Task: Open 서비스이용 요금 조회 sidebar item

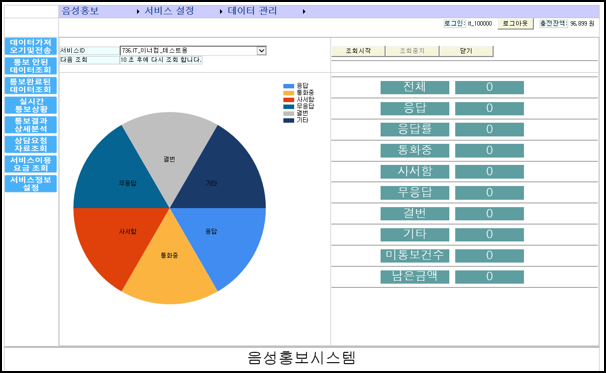Action: [31, 164]
